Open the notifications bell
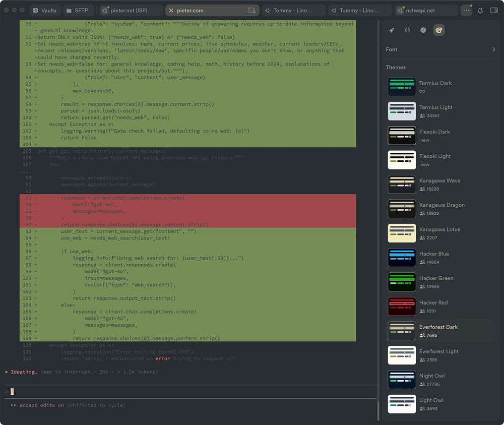This screenshot has height=425, width=504. point(480,11)
